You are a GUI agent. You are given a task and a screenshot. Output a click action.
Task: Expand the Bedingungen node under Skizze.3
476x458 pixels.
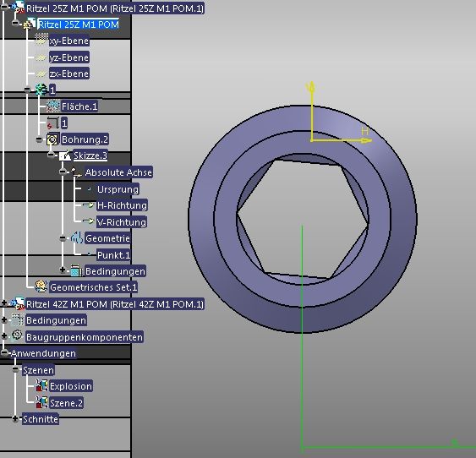63,270
